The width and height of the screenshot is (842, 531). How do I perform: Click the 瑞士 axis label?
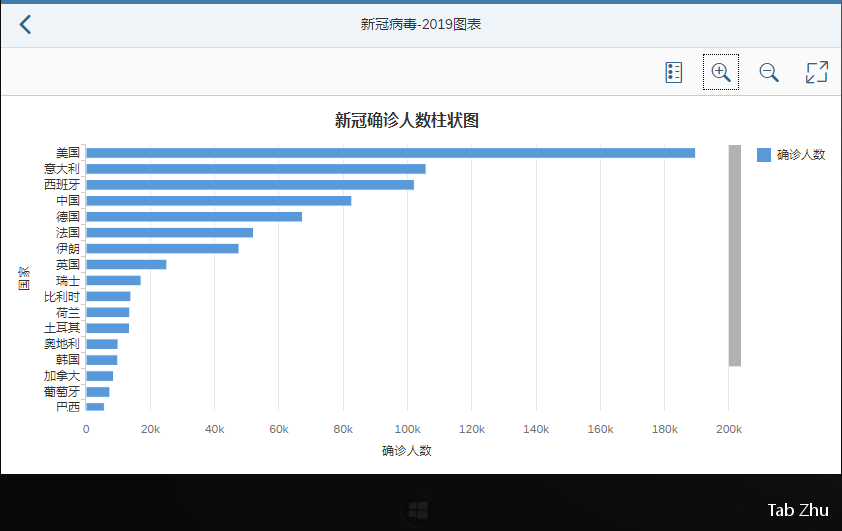(68, 280)
